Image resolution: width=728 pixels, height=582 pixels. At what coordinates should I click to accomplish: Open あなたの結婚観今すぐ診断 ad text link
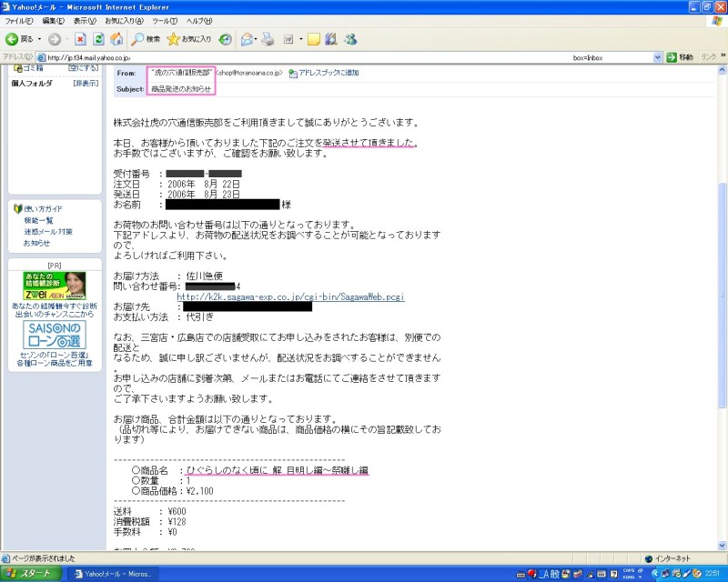(x=55, y=306)
